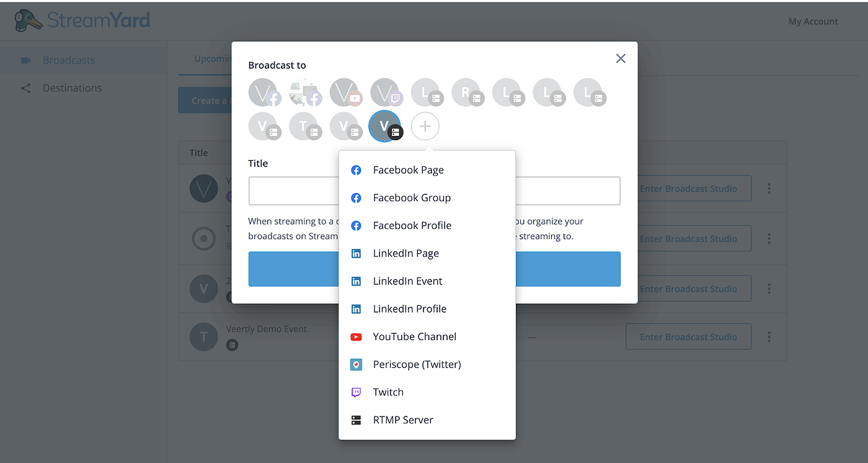Click the blue create button in dialog
The image size is (868, 463).
pyautogui.click(x=434, y=269)
